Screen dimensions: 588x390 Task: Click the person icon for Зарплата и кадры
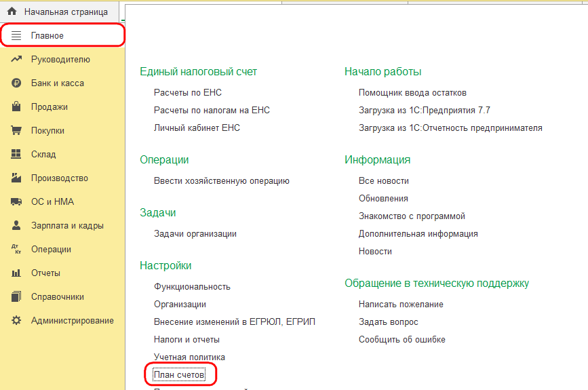16,225
